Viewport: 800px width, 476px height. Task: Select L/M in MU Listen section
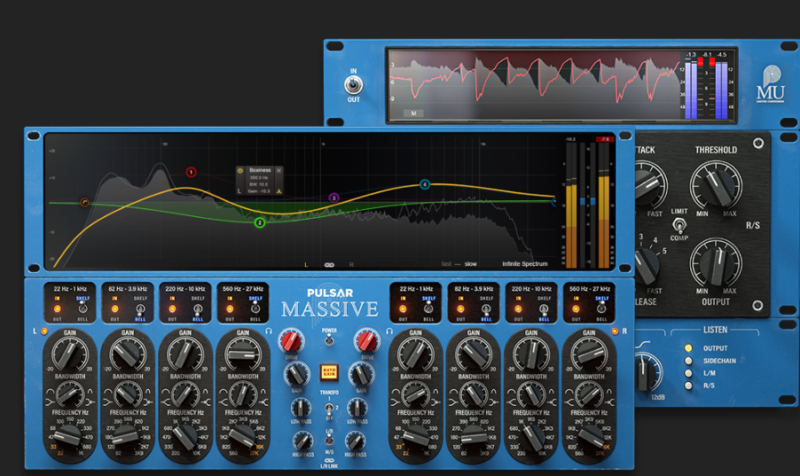point(688,373)
